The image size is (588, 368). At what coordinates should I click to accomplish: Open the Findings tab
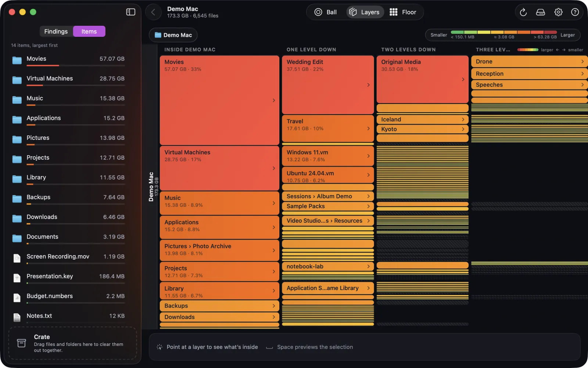[x=56, y=31]
